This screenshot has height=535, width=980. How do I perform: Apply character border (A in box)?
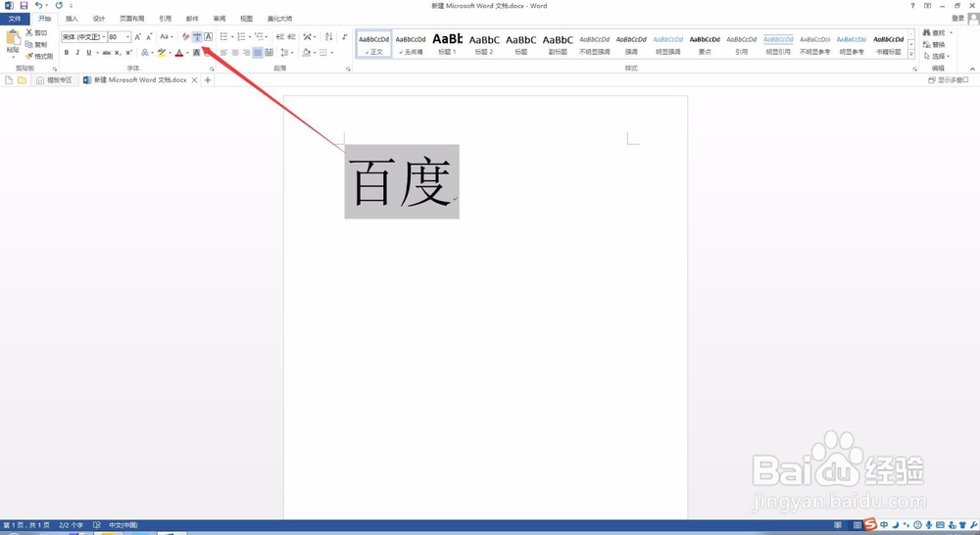pos(208,37)
